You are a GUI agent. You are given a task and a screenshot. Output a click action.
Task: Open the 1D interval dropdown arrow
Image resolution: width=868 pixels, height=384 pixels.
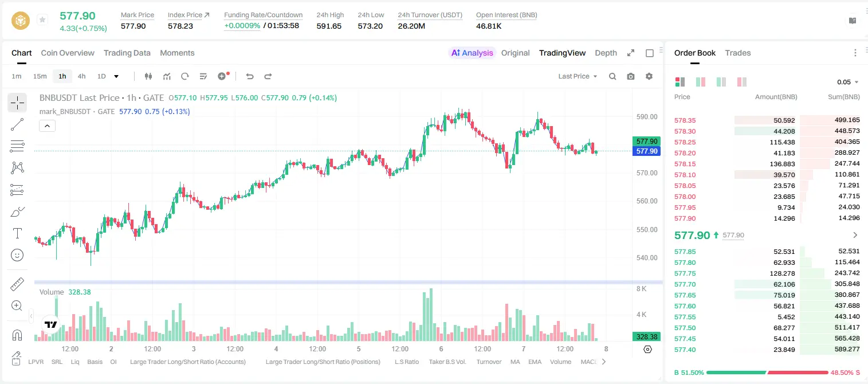(x=116, y=76)
